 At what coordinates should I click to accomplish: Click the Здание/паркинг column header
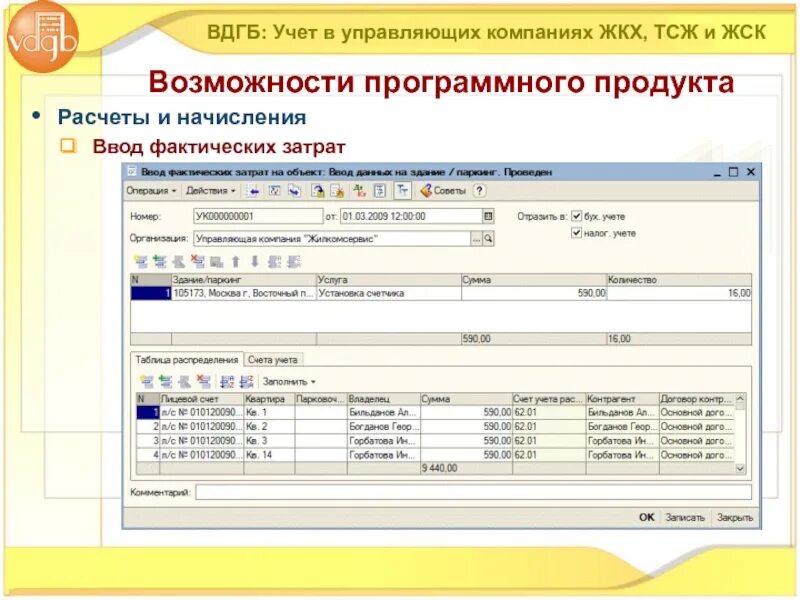coord(244,280)
